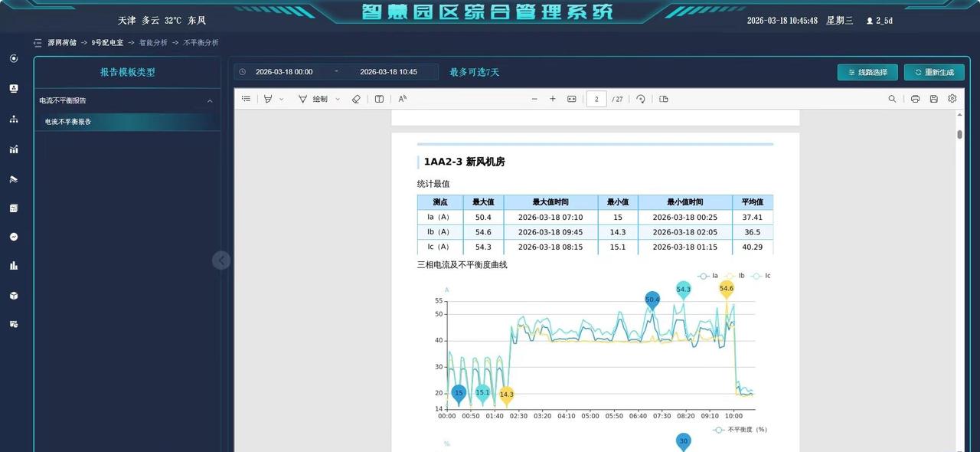The image size is (980, 452).
Task: Select the eraser tool in PDF toolbar
Action: [x=356, y=99]
